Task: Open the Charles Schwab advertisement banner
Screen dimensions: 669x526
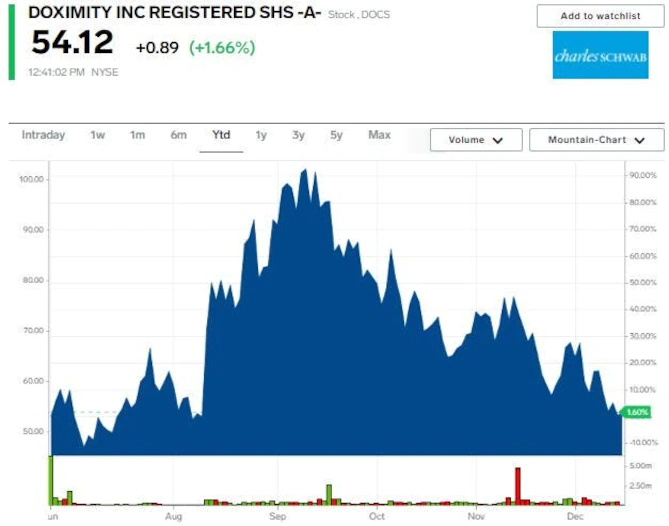Action: 600,55
